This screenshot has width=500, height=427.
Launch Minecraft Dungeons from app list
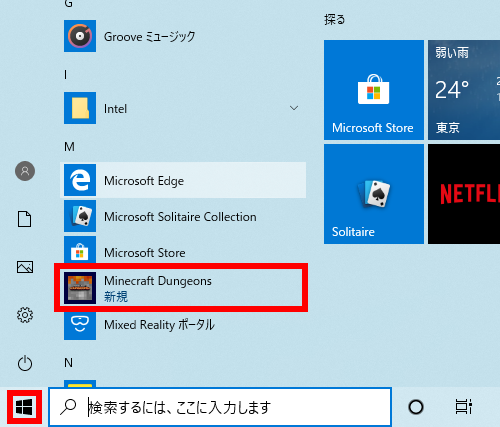pos(183,288)
